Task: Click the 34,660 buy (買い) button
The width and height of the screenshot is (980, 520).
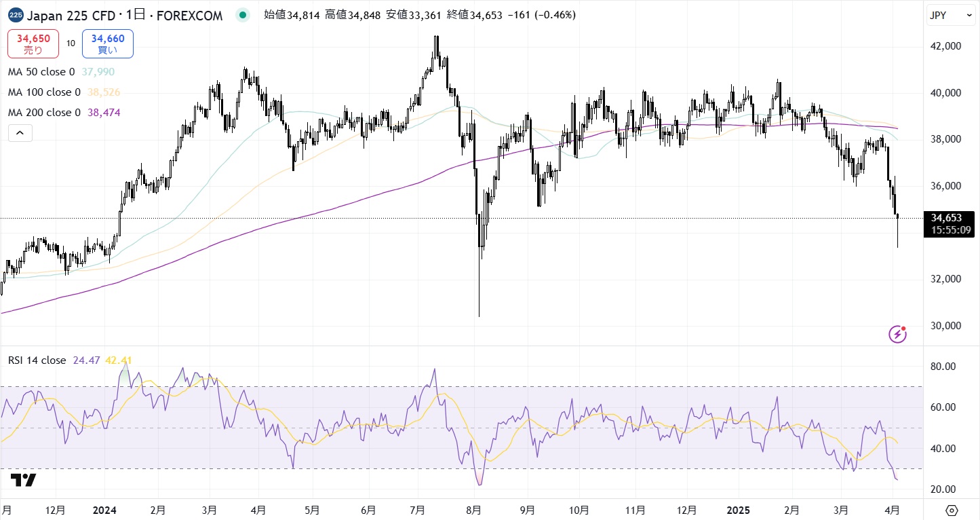Action: tap(108, 43)
